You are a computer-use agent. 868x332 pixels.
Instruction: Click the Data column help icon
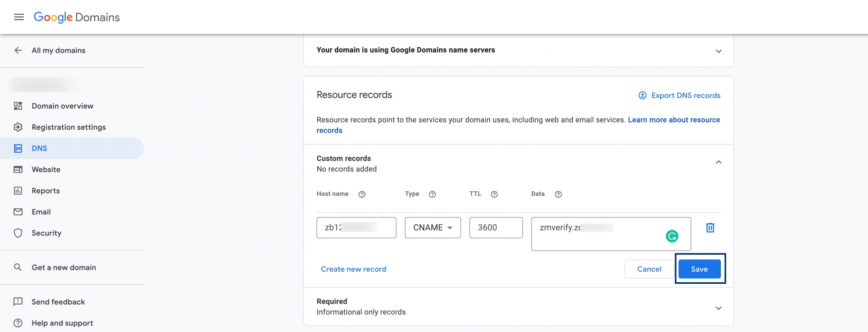pos(558,194)
